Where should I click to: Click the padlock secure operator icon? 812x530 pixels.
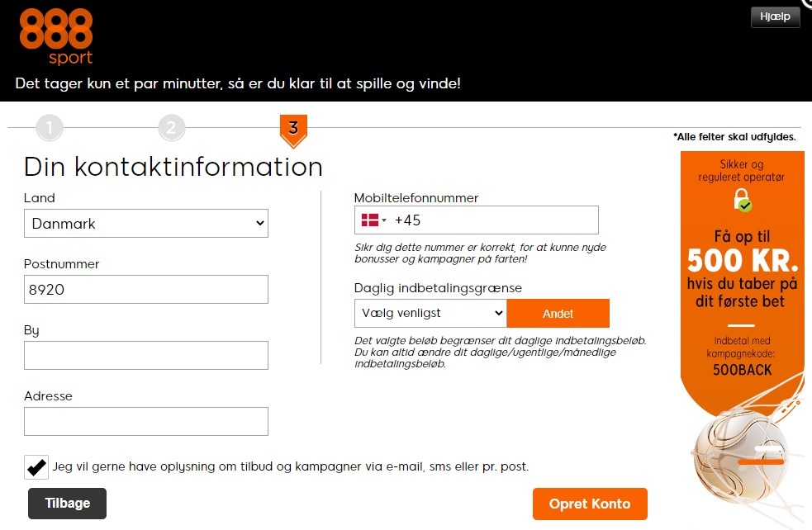tap(742, 200)
